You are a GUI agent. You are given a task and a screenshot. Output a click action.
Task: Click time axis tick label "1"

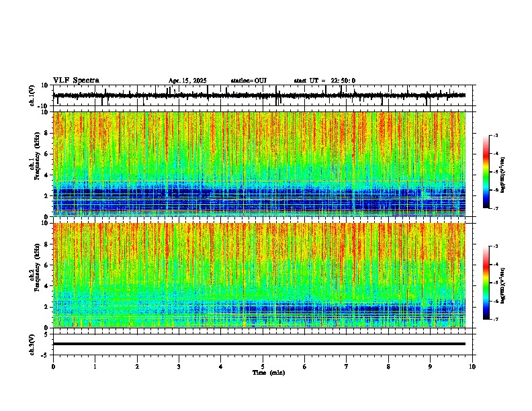click(95, 367)
